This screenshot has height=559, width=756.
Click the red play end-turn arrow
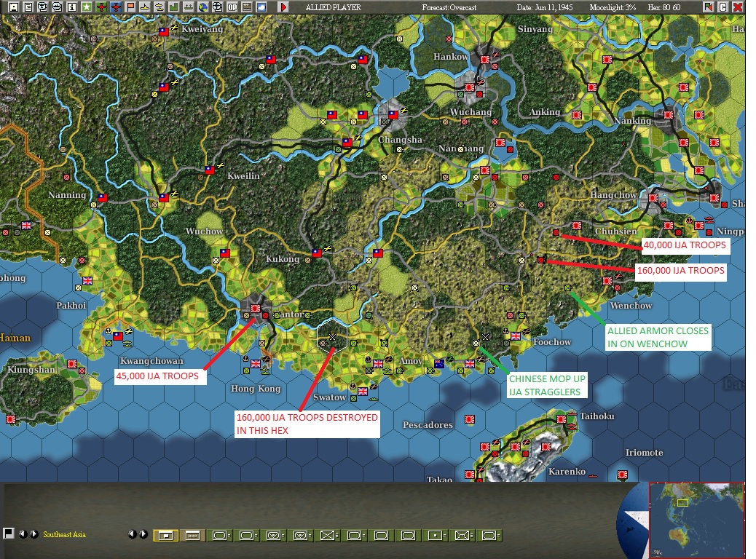[x=283, y=7]
